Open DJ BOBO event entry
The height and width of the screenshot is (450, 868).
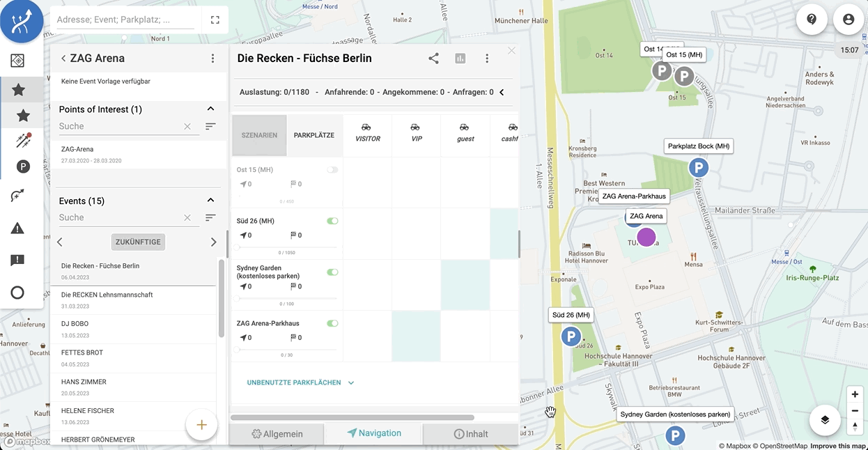pos(133,329)
